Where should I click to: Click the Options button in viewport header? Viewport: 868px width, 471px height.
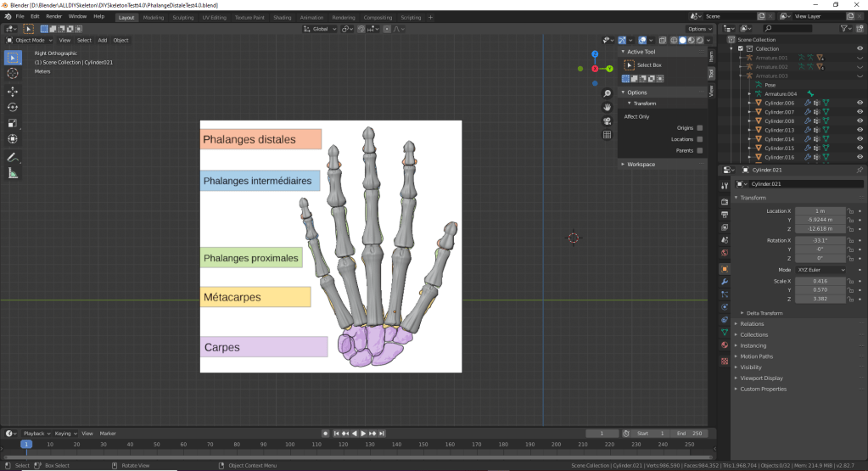[697, 29]
